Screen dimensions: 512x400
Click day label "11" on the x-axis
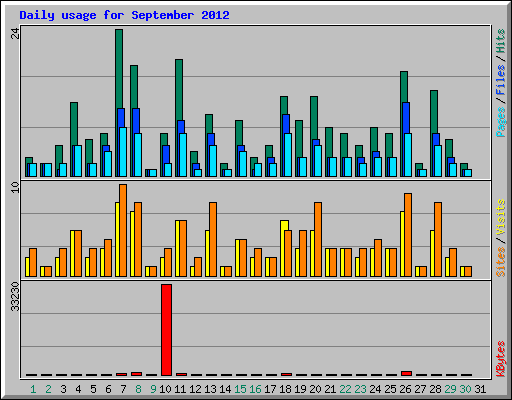tap(180, 389)
